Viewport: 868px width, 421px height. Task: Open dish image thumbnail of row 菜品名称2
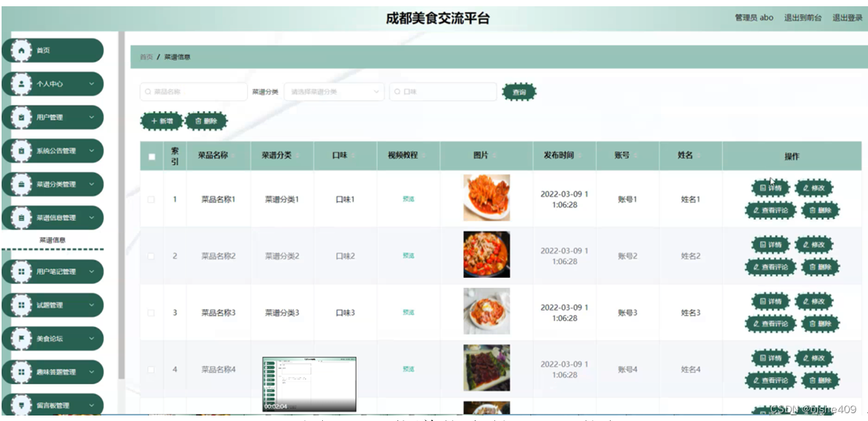point(486,254)
